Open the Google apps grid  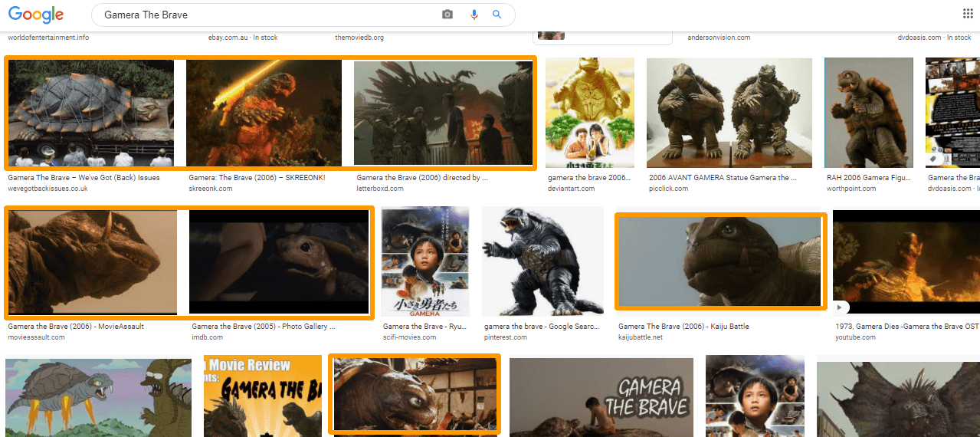click(967, 13)
